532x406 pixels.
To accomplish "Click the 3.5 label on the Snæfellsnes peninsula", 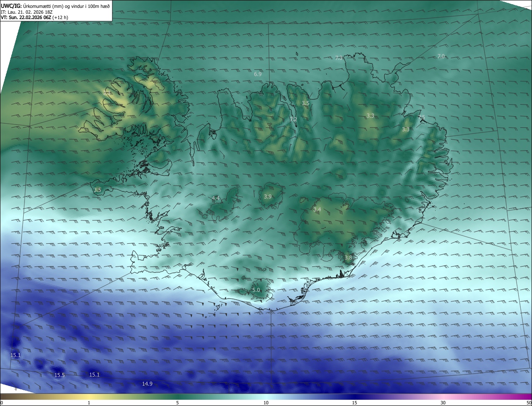I will [x=97, y=190].
